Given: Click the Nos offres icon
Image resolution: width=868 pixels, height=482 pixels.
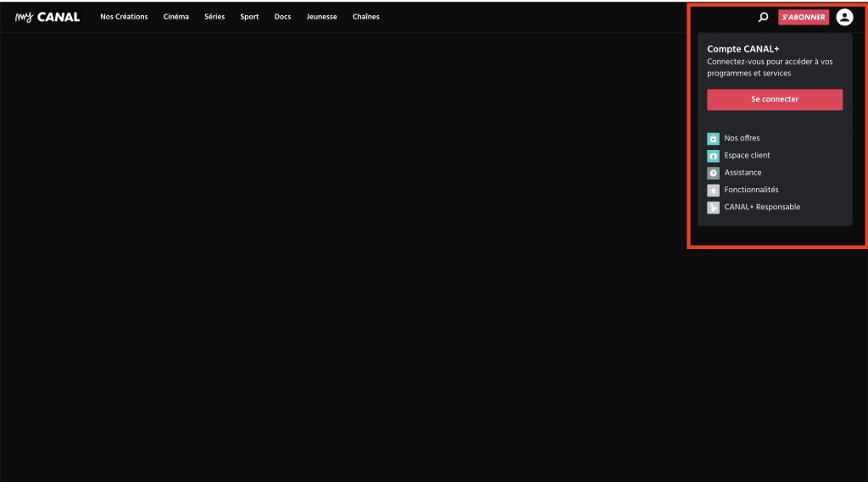Looking at the screenshot, I should 713,138.
